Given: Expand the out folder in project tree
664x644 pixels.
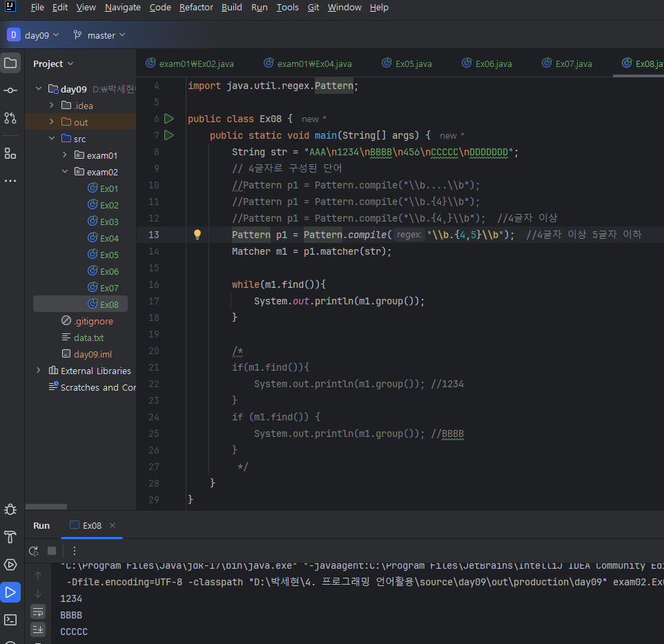Looking at the screenshot, I should (52, 122).
